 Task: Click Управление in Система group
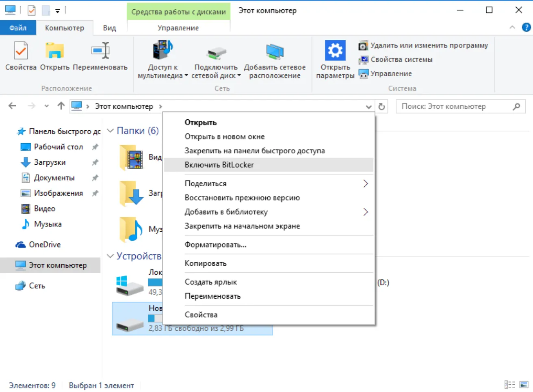tap(385, 74)
